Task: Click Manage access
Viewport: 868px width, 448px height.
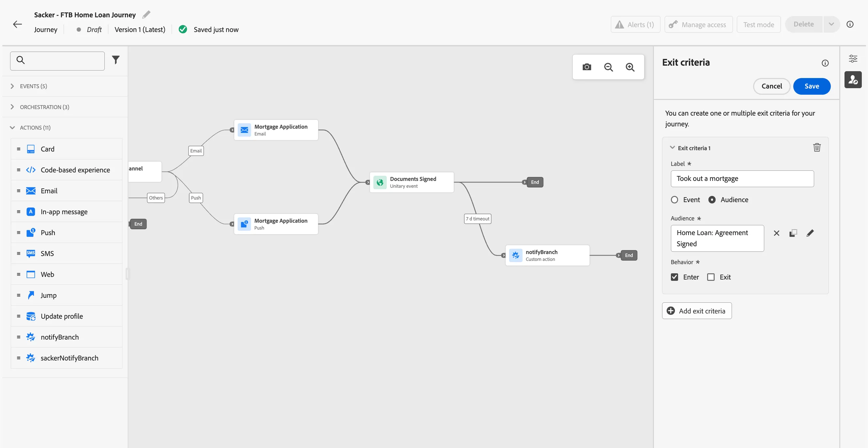Action: 698,24
